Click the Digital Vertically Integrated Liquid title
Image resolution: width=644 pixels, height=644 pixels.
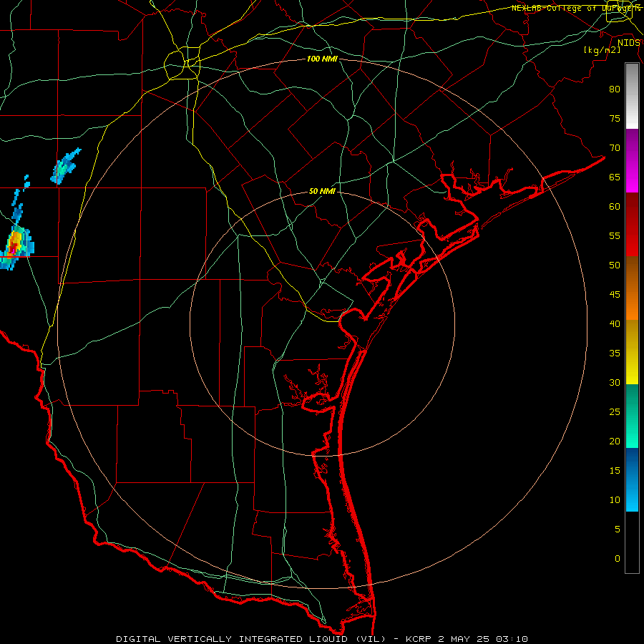pos(251,639)
